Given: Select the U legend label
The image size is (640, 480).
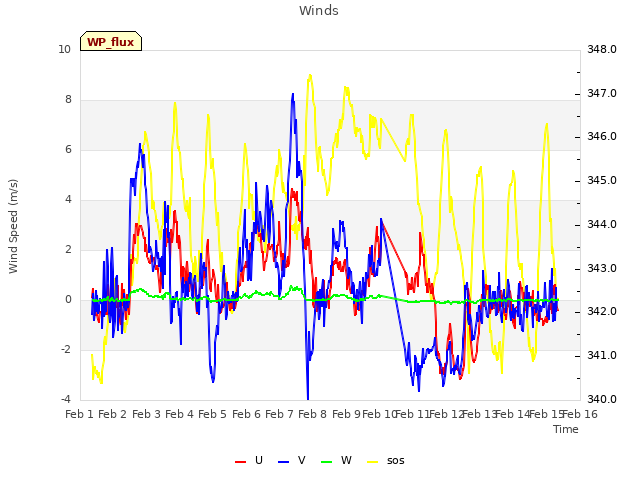Looking at the screenshot, I should pos(259,460).
